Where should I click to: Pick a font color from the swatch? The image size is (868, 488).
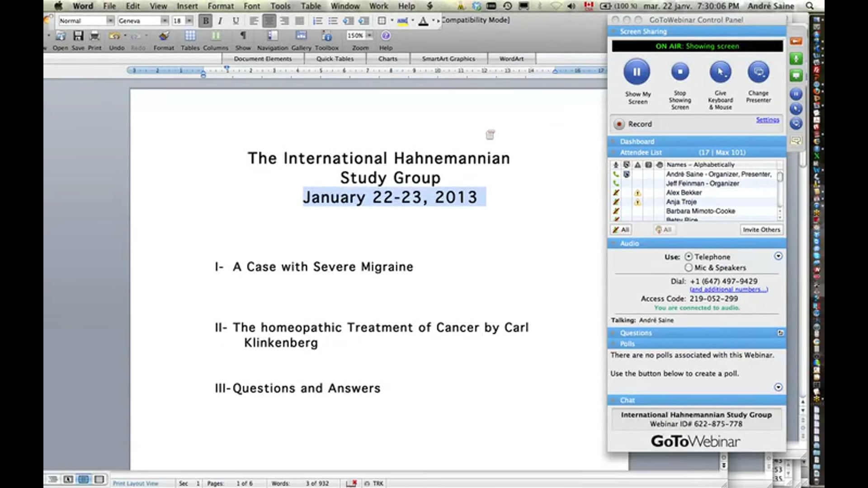(424, 21)
